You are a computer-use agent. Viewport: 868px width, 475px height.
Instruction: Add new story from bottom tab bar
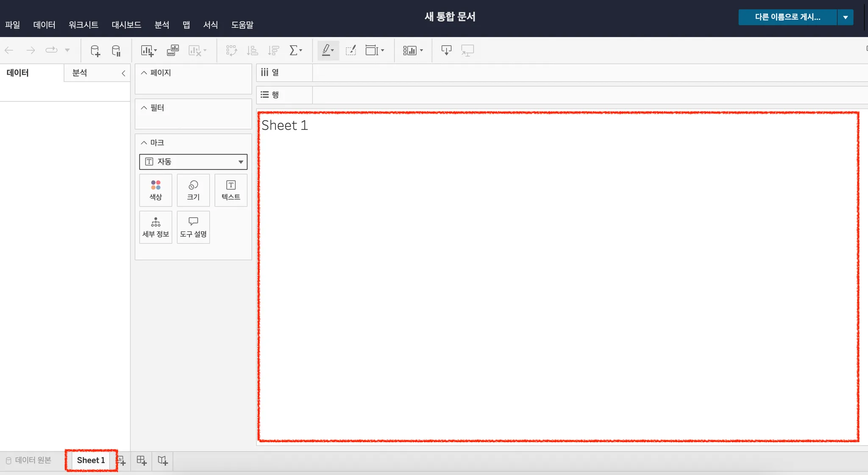tap(163, 461)
